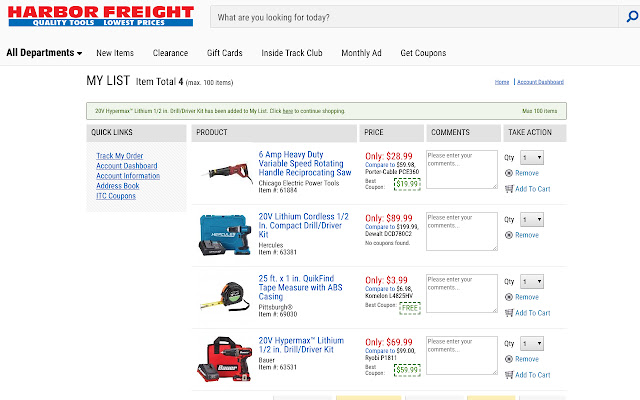Click cart icon for the Tape Measure
Viewport: 640px width, 400px height.
pyautogui.click(x=508, y=313)
